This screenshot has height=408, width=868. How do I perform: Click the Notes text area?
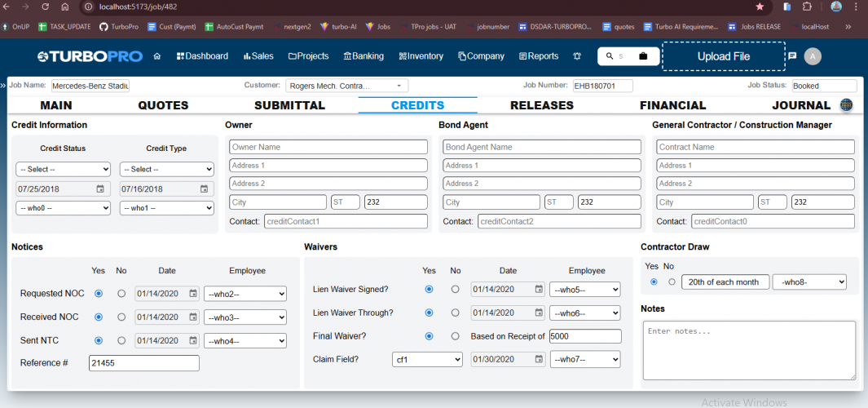(749, 350)
